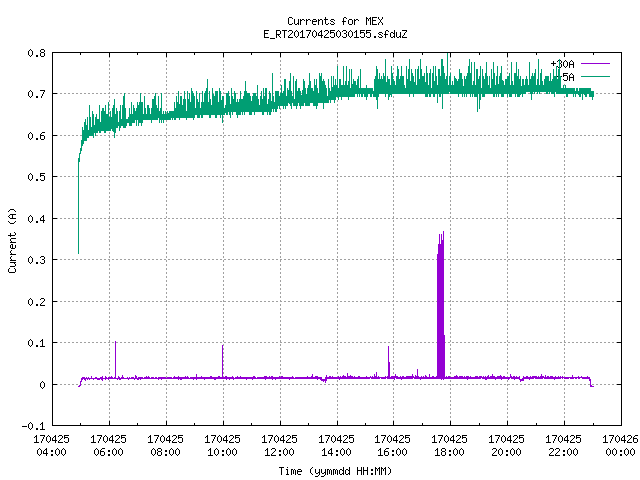
Task: Click the filename subtitle E_RT20170425030155.sfduZ
Action: point(335,34)
